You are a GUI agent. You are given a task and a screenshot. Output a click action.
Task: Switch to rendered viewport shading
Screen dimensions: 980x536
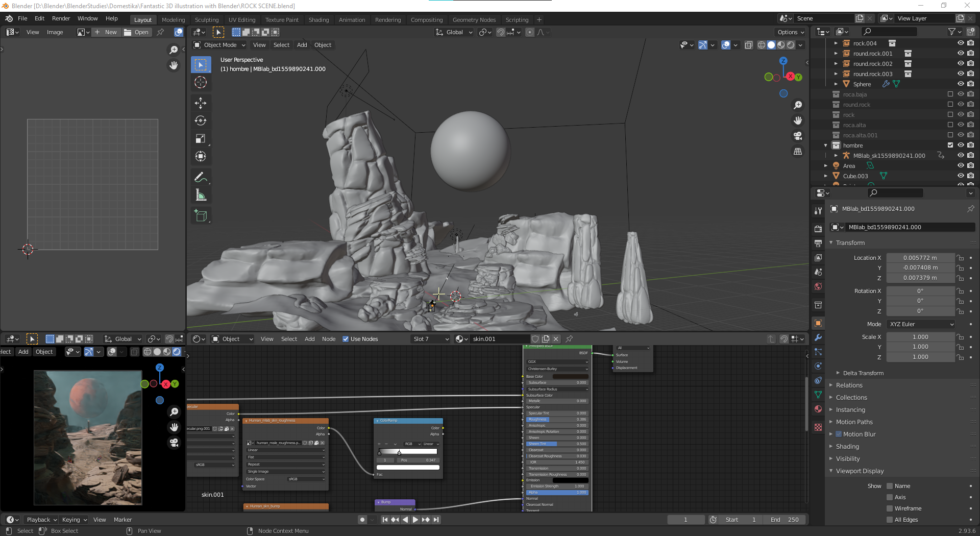(x=791, y=45)
